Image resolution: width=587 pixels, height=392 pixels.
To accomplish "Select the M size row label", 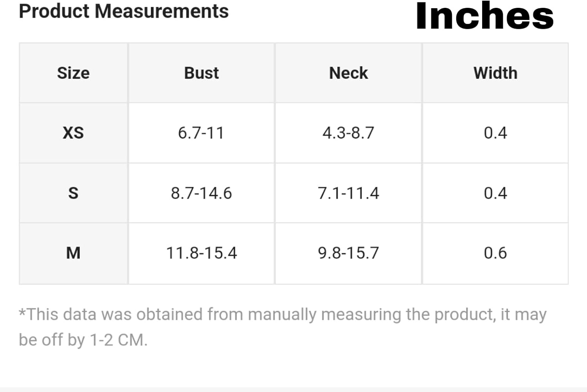I will 73,253.
